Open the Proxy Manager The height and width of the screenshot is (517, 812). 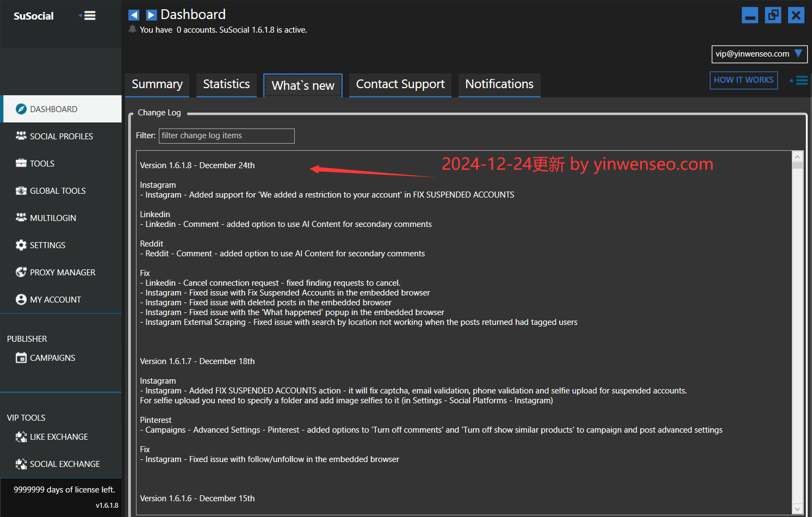(x=61, y=272)
